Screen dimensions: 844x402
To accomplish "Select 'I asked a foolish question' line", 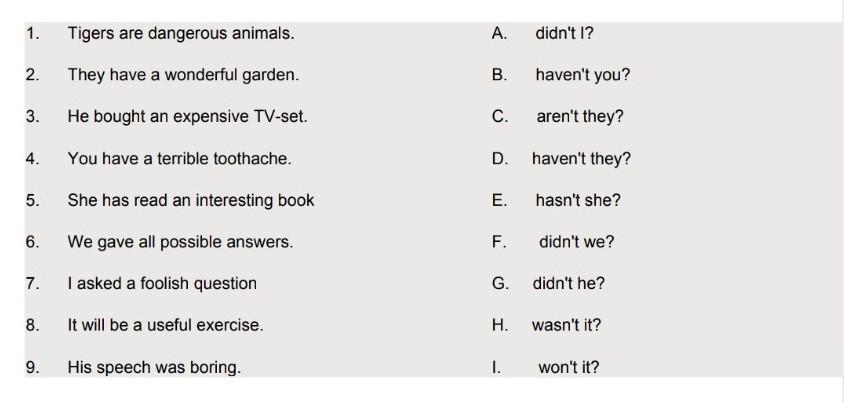I will pos(162,284).
